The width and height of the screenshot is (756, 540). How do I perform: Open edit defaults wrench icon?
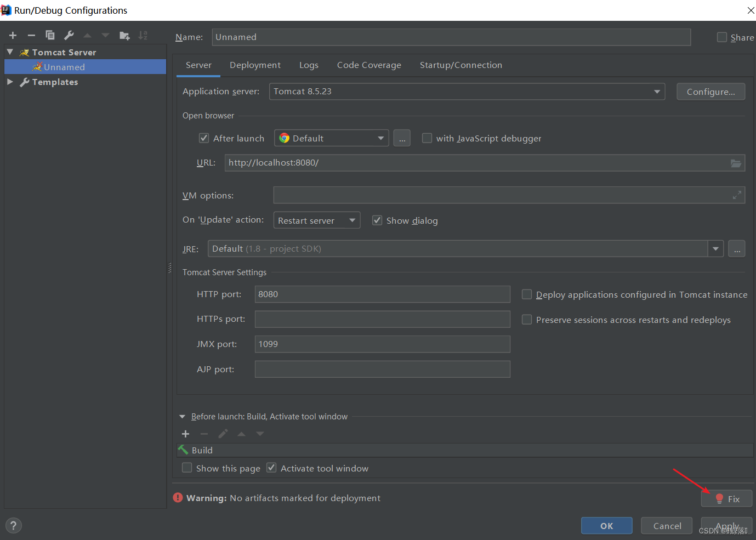tap(69, 35)
